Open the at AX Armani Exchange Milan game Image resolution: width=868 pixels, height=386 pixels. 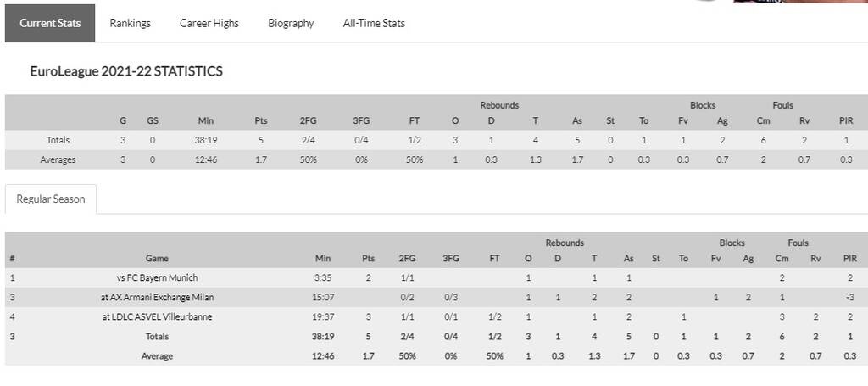tap(157, 297)
